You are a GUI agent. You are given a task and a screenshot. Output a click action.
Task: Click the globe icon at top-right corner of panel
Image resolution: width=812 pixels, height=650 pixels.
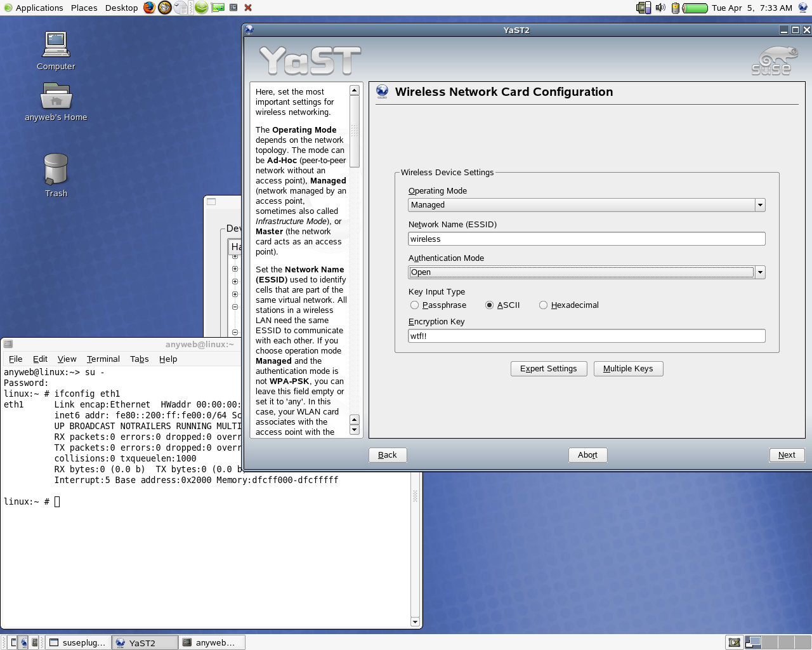[803, 8]
